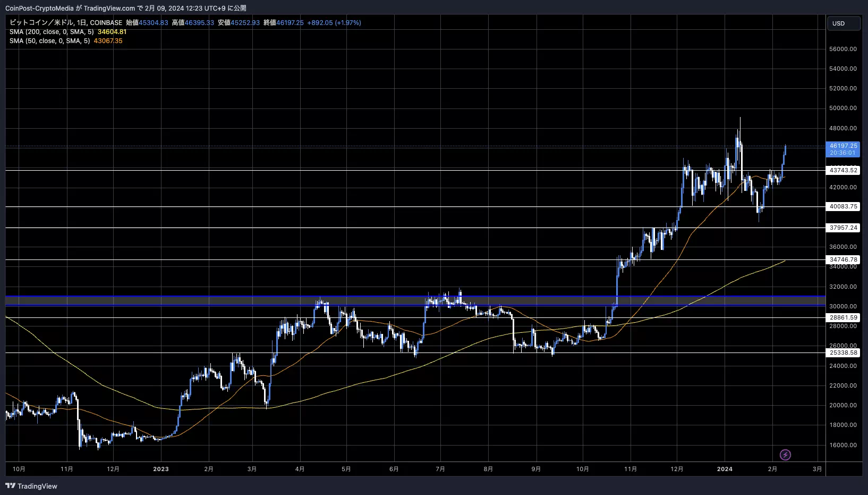Click the change value +892.05 (+1.97%)
Image resolution: width=868 pixels, height=495 pixels.
[x=334, y=23]
